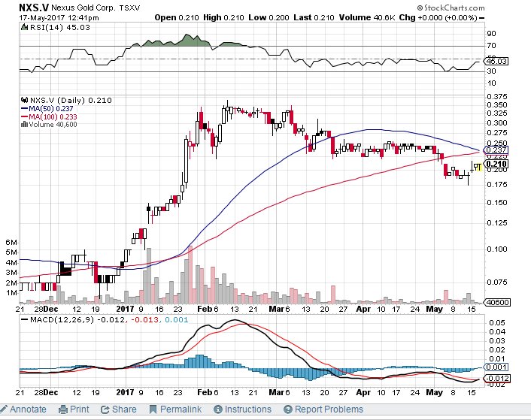Click the 90 RSI axis label
531x420 pixels.
pos(491,34)
